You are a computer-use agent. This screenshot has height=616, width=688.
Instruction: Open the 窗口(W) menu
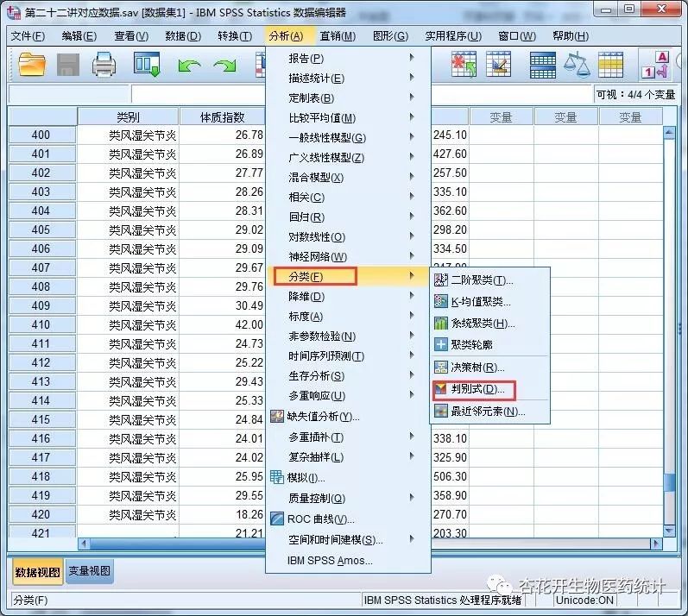(x=517, y=36)
